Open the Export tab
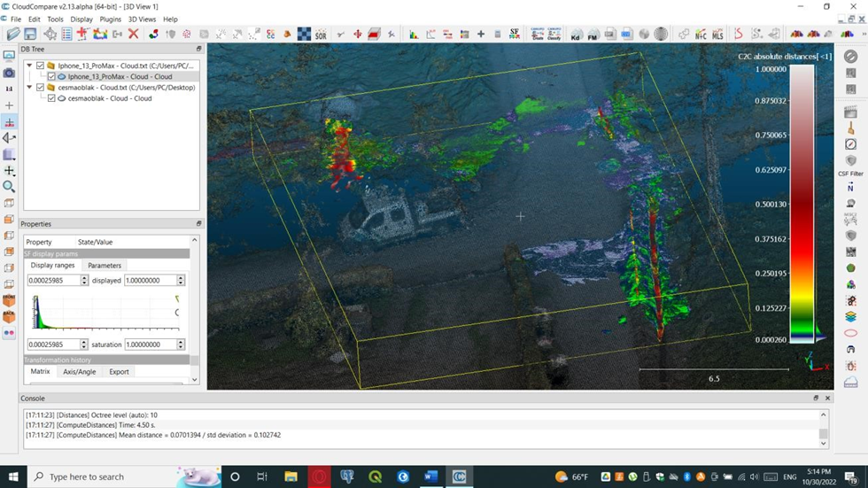 (x=119, y=372)
